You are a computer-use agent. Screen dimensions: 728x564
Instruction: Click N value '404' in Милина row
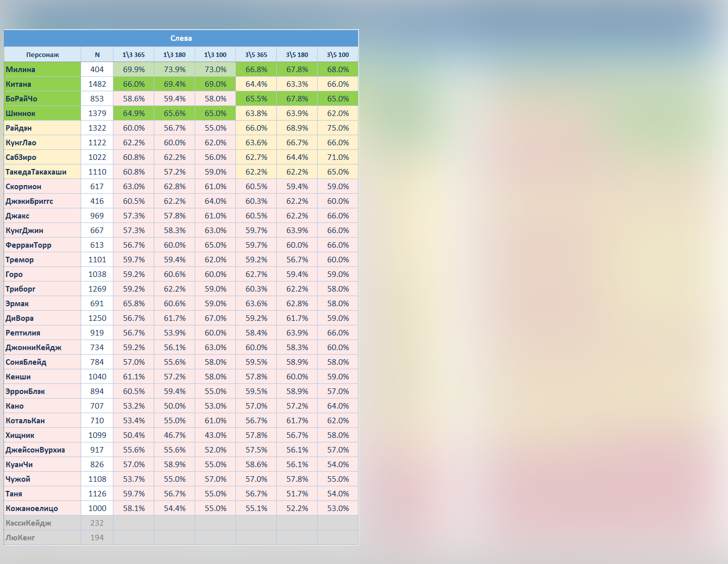point(97,70)
